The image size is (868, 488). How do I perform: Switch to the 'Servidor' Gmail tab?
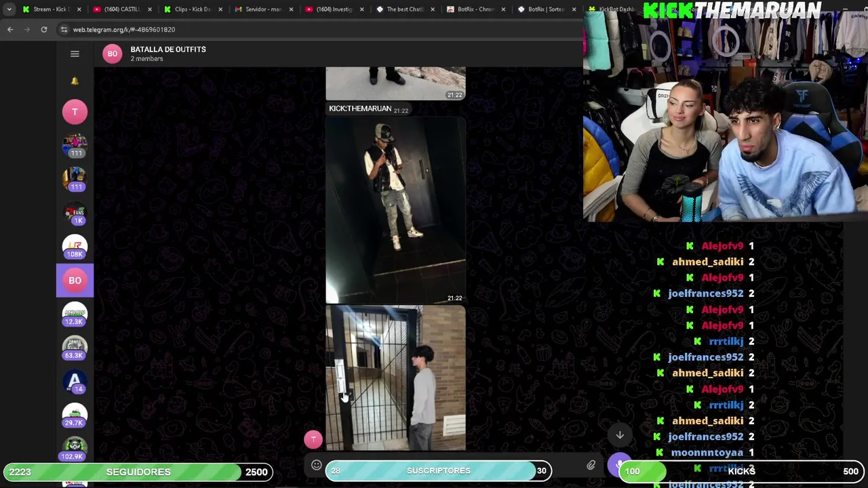click(262, 9)
